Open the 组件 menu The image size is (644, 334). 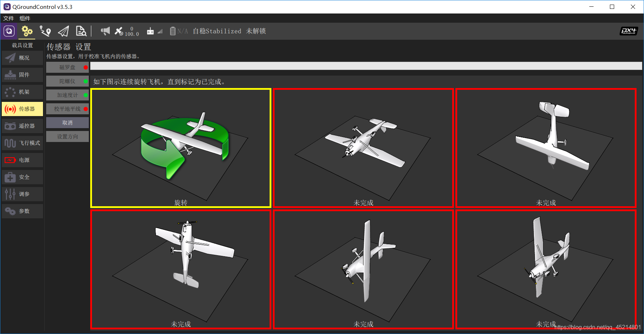(x=25, y=18)
